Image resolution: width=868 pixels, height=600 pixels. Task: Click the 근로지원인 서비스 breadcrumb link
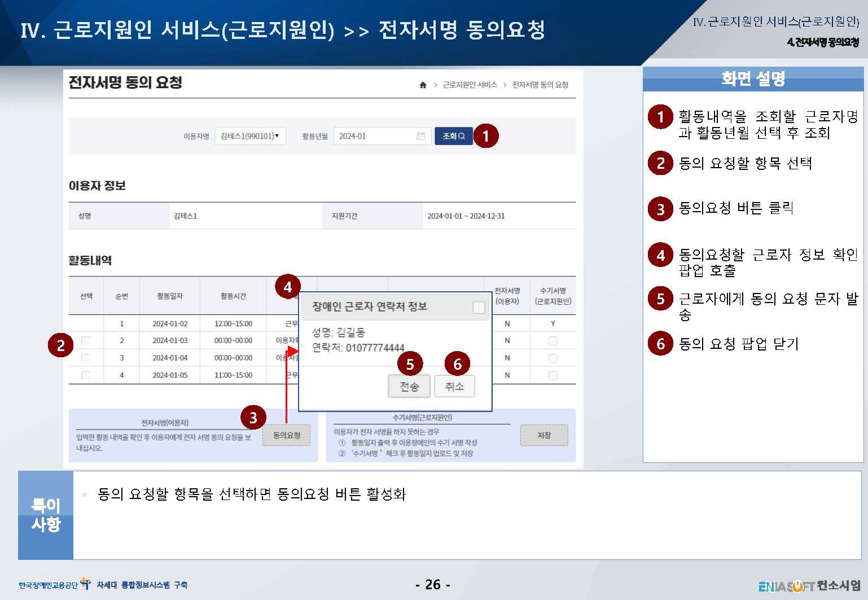470,85
